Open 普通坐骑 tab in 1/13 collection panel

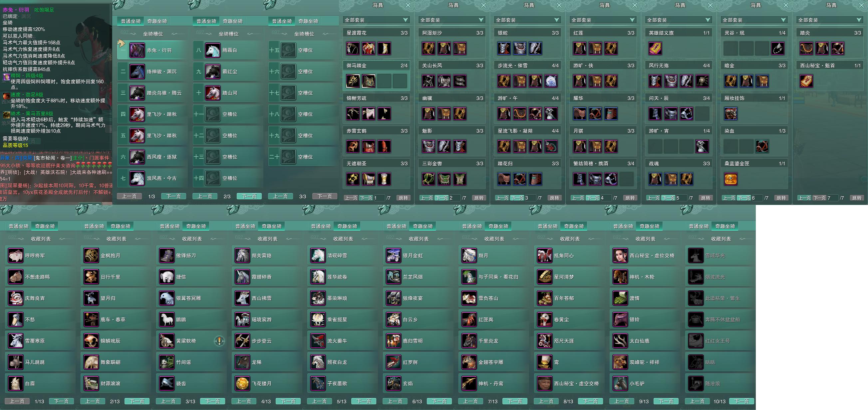pyautogui.click(x=19, y=226)
